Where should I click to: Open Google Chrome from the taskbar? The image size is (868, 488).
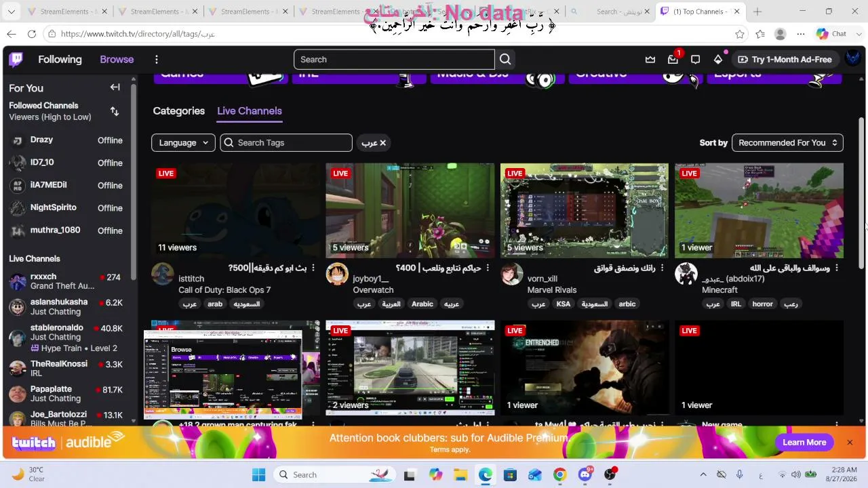pyautogui.click(x=559, y=474)
